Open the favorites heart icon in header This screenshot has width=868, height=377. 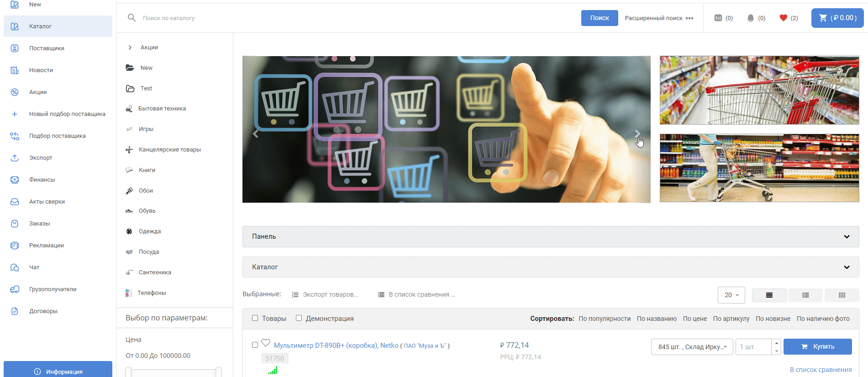[x=783, y=18]
